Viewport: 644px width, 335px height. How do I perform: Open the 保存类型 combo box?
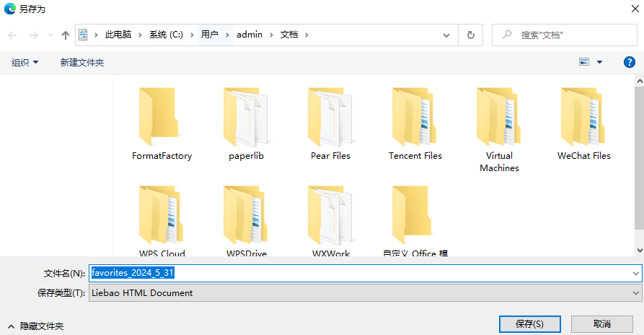tap(365, 293)
